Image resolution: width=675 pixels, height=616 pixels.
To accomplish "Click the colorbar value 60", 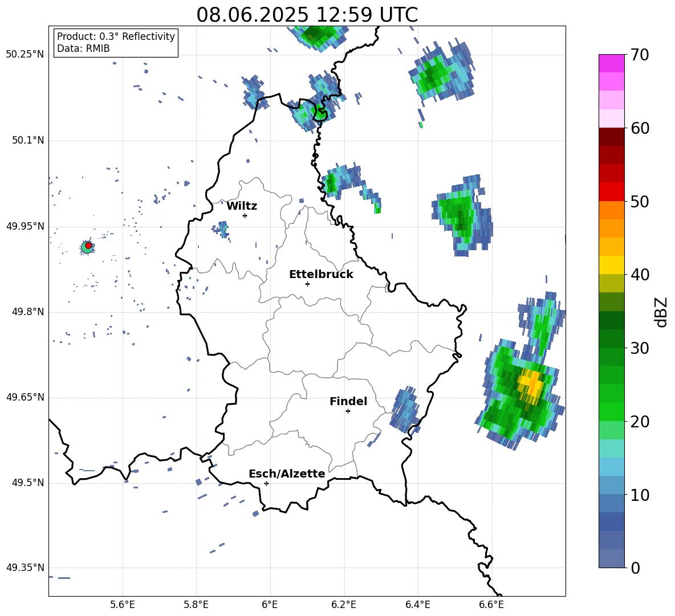I will click(x=640, y=128).
